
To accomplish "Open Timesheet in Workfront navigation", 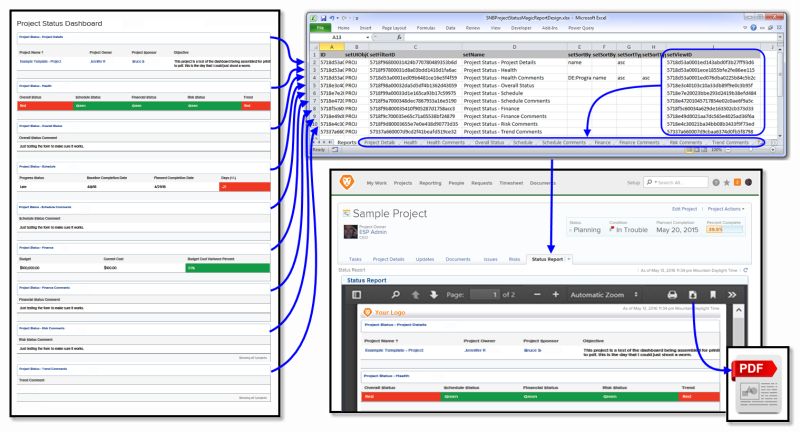I will point(511,183).
